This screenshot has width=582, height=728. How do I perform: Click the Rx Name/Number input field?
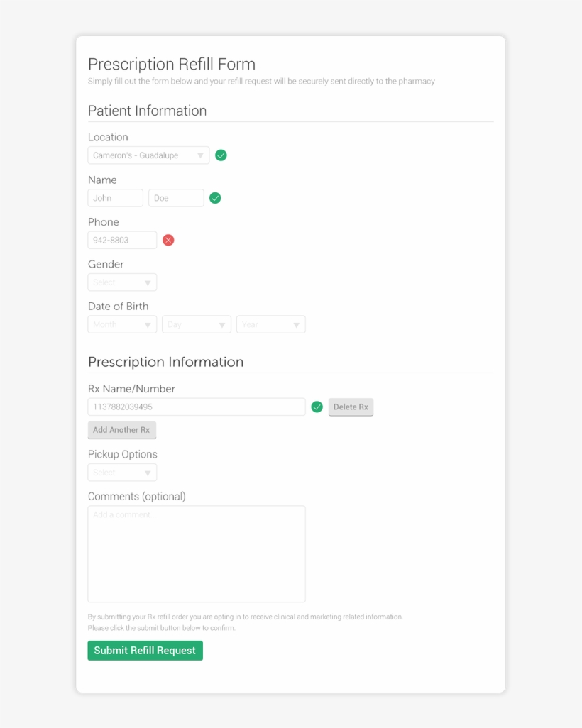197,407
